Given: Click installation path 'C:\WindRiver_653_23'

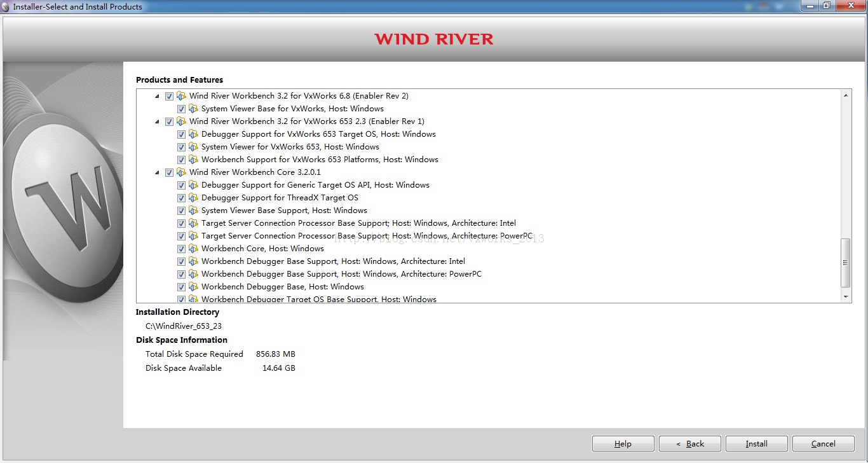Looking at the screenshot, I should pos(184,326).
